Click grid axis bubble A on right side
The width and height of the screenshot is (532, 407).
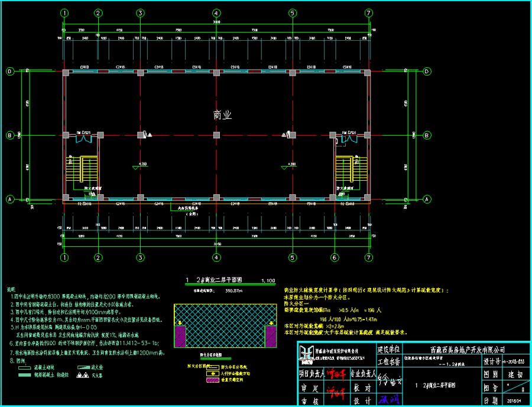click(x=424, y=199)
